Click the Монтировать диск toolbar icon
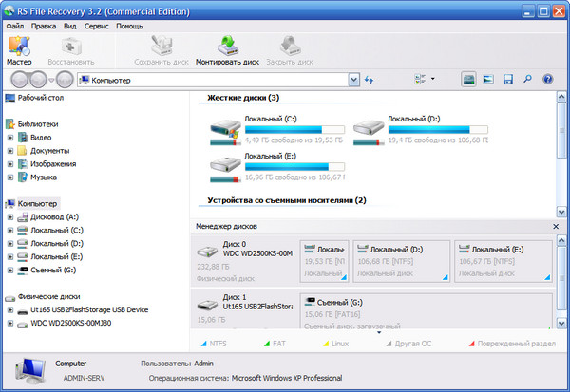The image size is (570, 392). coord(227,49)
